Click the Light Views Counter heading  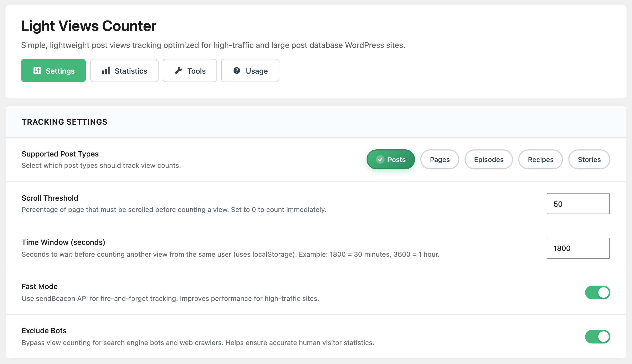89,26
